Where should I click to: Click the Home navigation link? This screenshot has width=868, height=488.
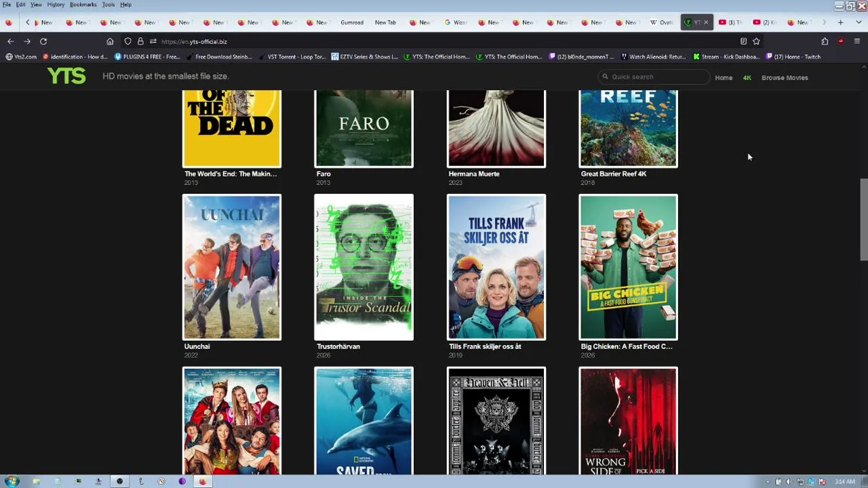coord(724,78)
